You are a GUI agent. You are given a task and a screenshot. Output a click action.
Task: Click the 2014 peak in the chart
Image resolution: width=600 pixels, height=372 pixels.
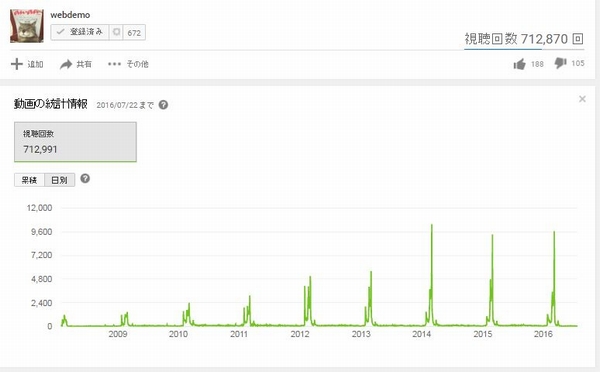[x=432, y=225]
